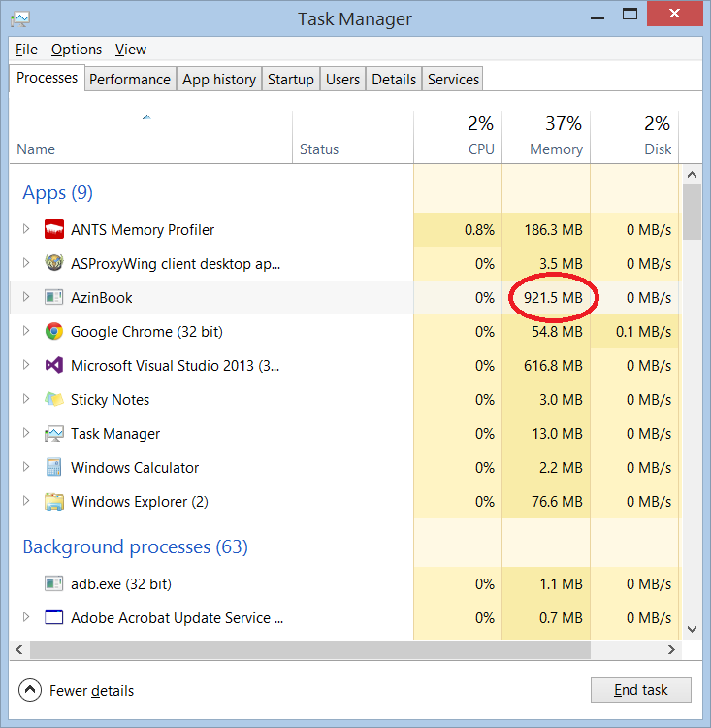This screenshot has height=728, width=711.
Task: Switch to the App history tab
Action: click(219, 80)
